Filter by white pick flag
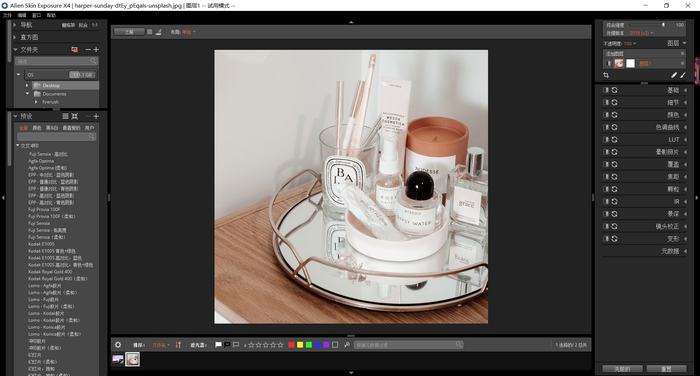Viewport: 700px width, 376px height. [218, 345]
